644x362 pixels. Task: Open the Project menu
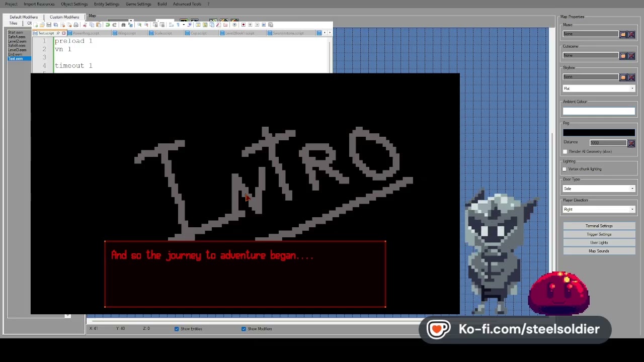[x=11, y=4]
